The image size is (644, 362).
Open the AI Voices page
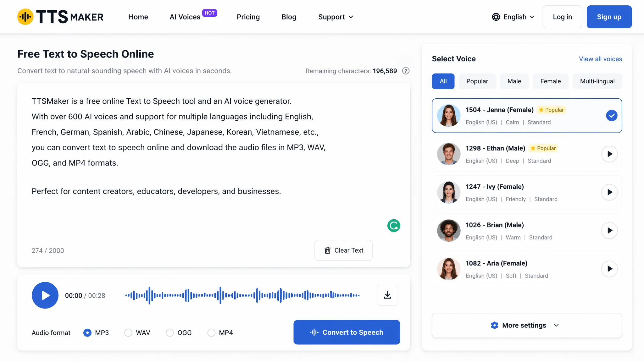click(185, 17)
